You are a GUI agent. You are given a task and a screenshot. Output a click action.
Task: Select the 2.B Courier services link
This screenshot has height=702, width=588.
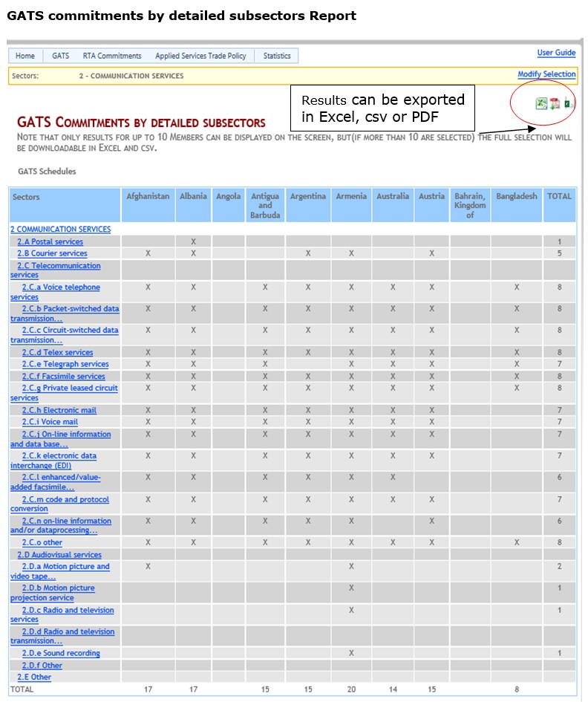point(53,253)
